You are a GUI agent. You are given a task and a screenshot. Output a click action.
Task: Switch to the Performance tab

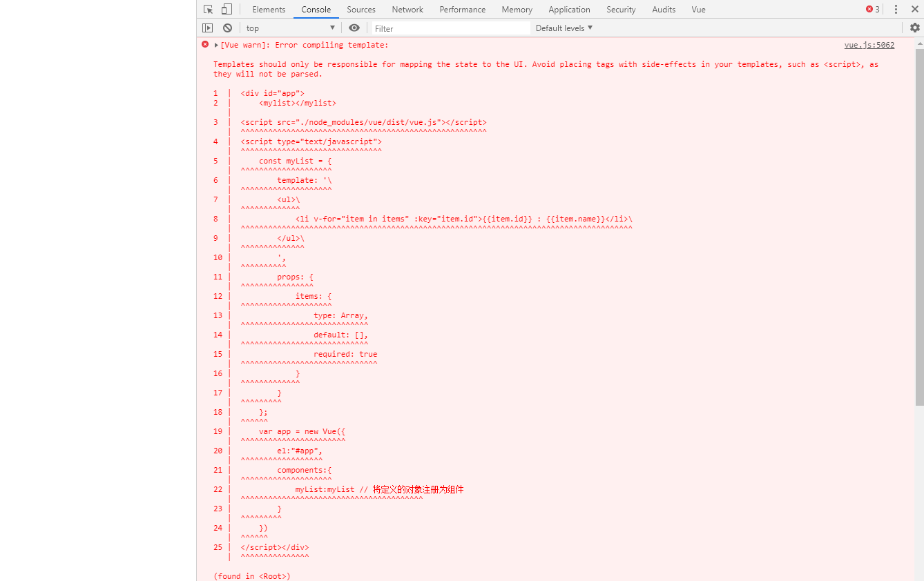(463, 10)
